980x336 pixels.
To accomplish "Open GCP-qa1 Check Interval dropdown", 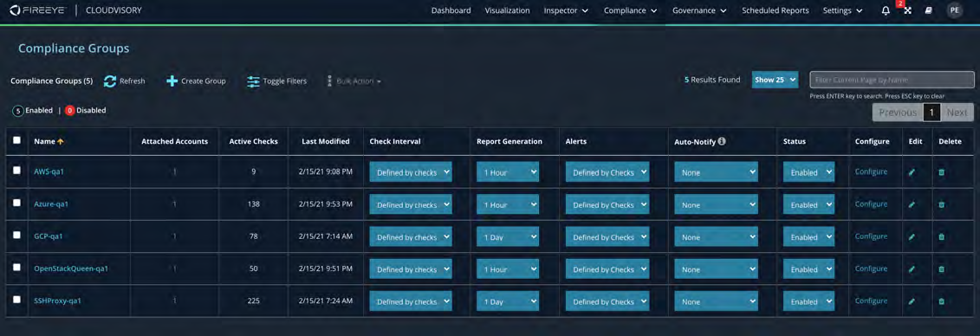I will 411,237.
